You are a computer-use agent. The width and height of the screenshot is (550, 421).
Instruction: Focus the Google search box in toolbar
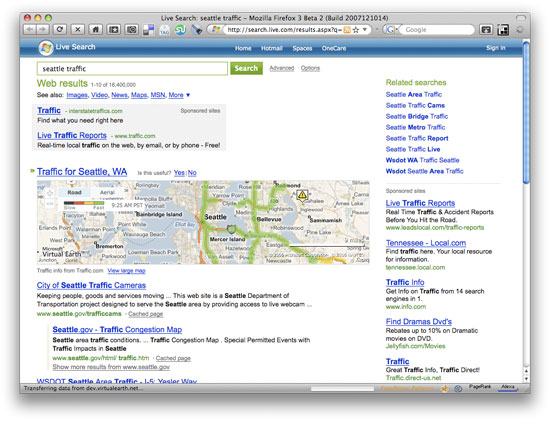437,30
